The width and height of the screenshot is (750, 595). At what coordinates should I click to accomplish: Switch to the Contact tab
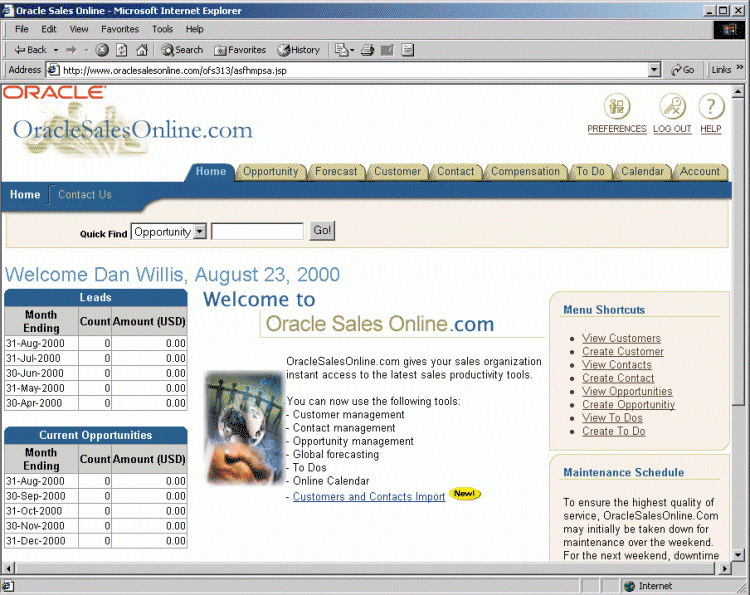pyautogui.click(x=455, y=171)
